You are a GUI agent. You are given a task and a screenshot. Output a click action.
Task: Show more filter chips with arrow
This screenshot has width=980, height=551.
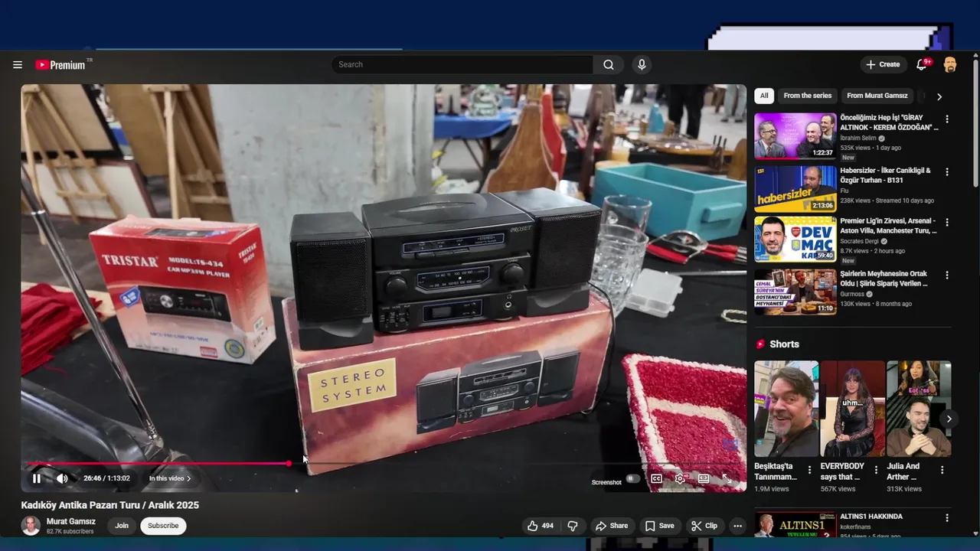click(939, 96)
